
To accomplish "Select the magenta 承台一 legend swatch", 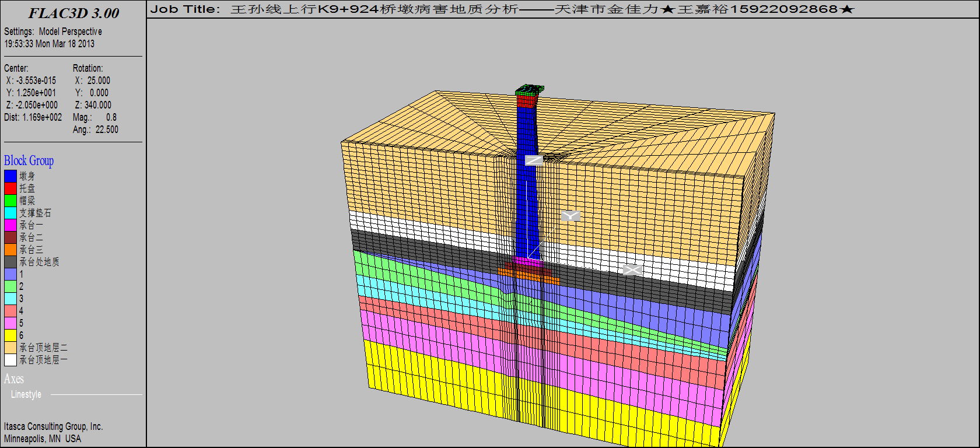I will pos(10,225).
